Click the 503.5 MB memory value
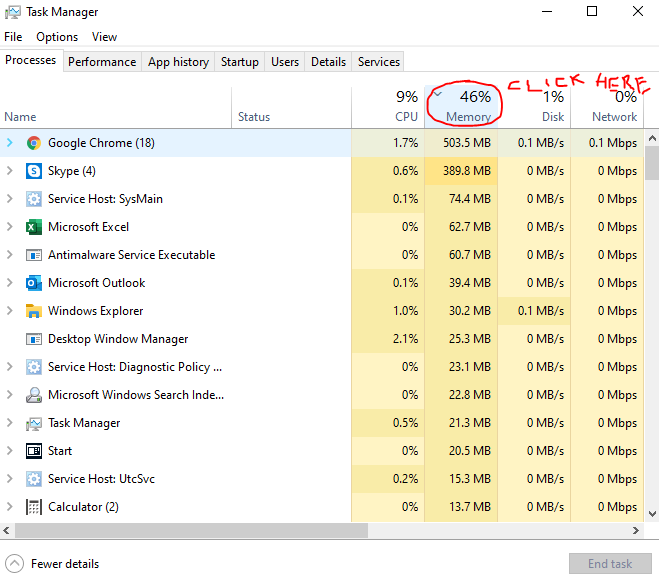The image size is (659, 585). pos(467,143)
